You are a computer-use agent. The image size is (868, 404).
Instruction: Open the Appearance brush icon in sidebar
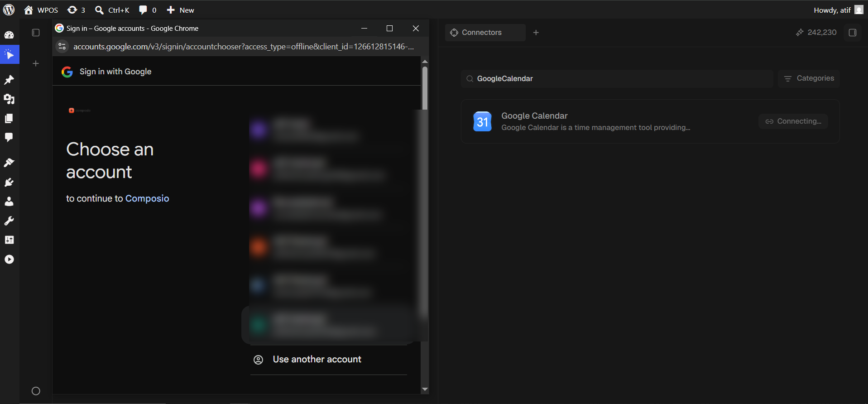coord(9,163)
